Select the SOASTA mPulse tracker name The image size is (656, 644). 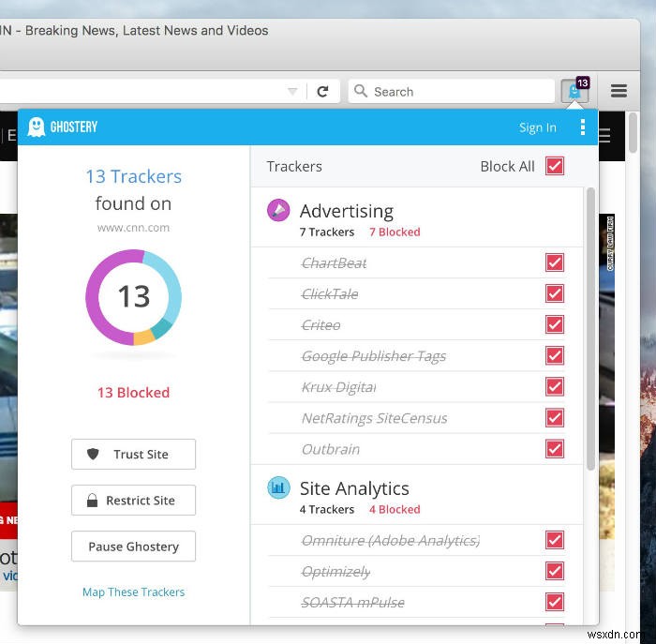[353, 603]
